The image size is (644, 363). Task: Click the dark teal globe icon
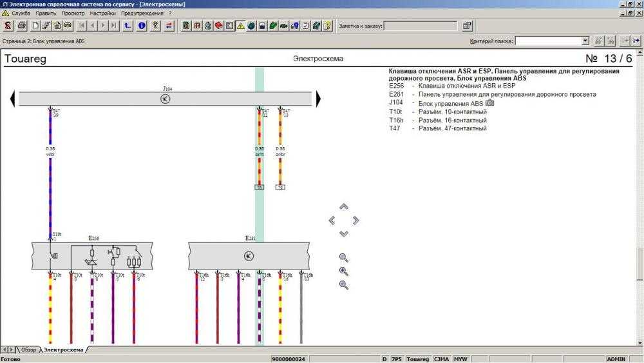tap(251, 26)
